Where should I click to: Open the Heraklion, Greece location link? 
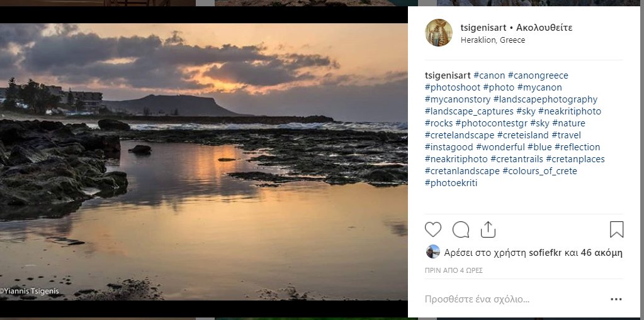click(493, 40)
